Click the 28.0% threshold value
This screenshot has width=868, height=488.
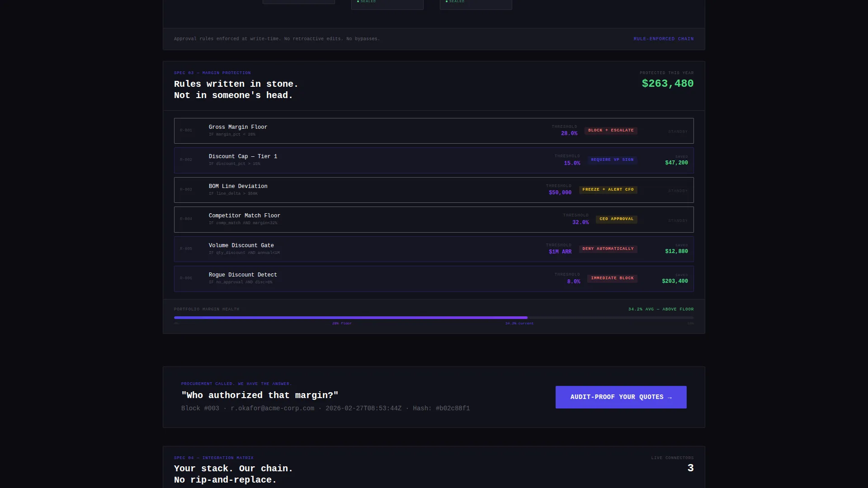click(569, 134)
